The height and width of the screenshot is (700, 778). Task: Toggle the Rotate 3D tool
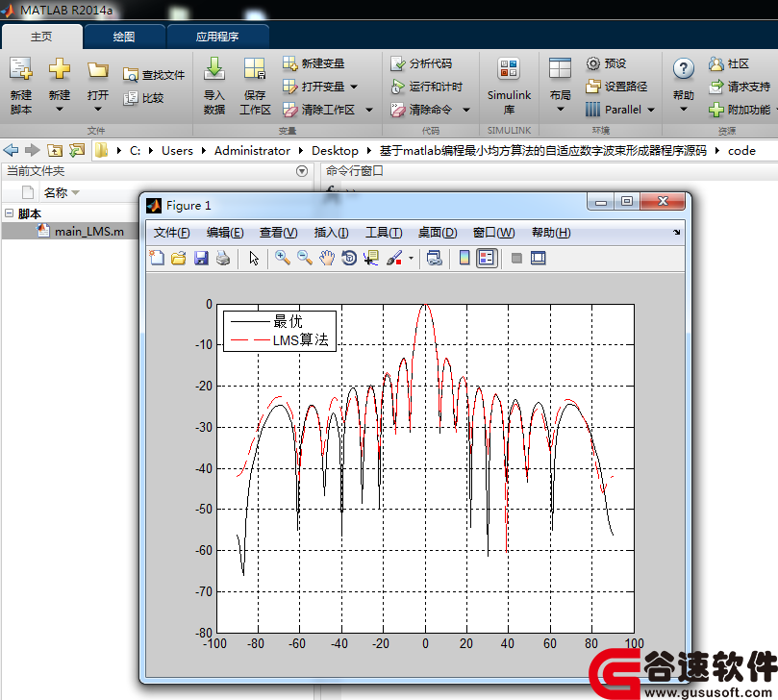[349, 258]
